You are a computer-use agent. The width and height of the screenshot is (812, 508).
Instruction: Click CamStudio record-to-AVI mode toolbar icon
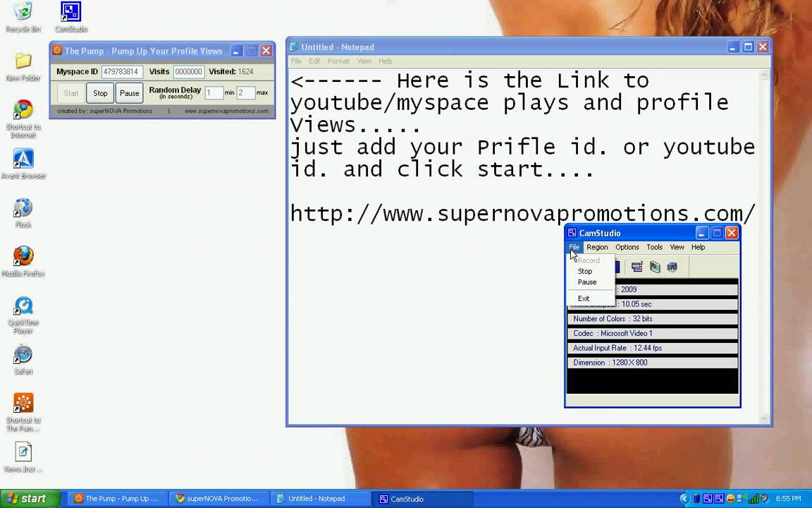pyautogui.click(x=655, y=267)
